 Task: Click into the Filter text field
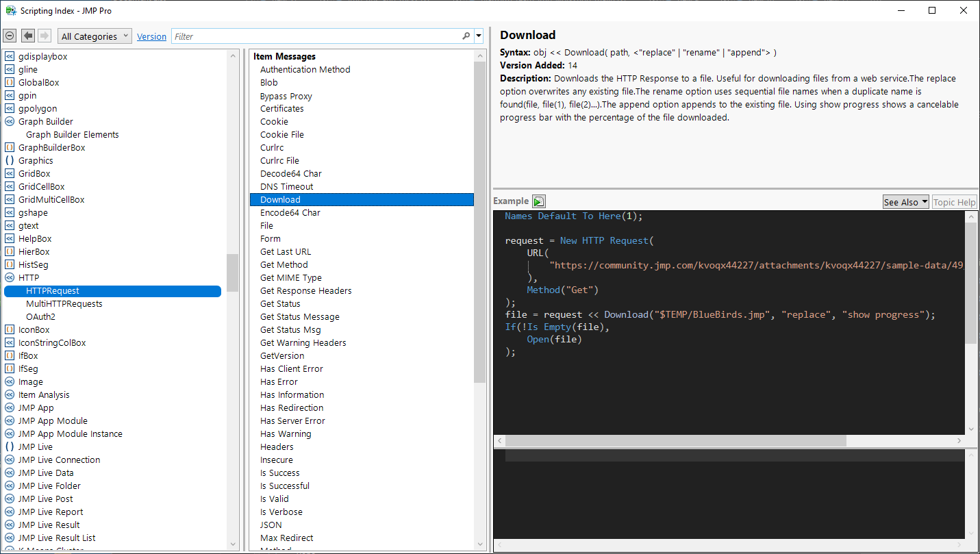(x=315, y=36)
